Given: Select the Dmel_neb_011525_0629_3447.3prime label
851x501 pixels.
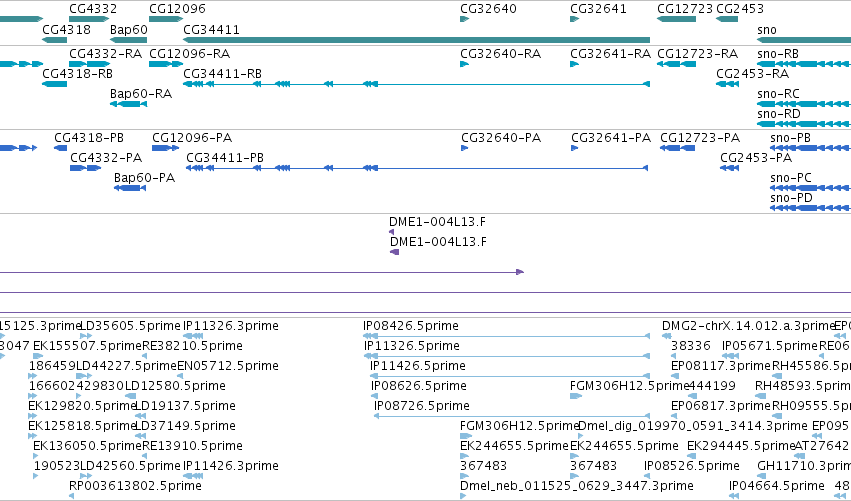Looking at the screenshot, I should click(576, 486).
